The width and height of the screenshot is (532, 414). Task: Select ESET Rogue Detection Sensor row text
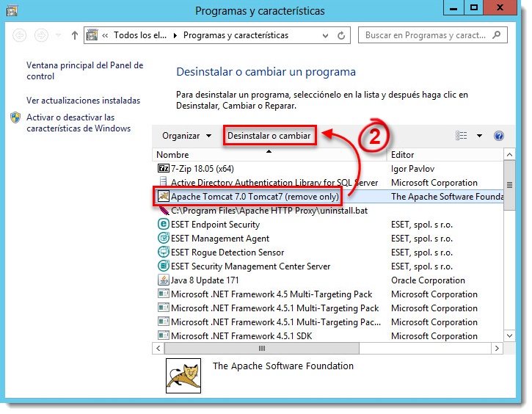coord(227,252)
